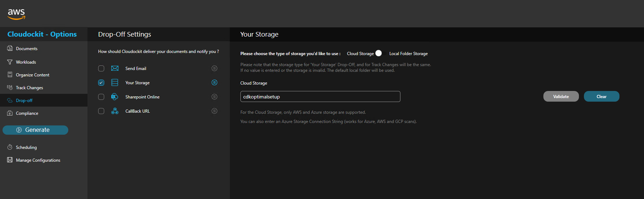Click the Send Email envelope icon
This screenshot has height=199, width=644.
[x=115, y=68]
